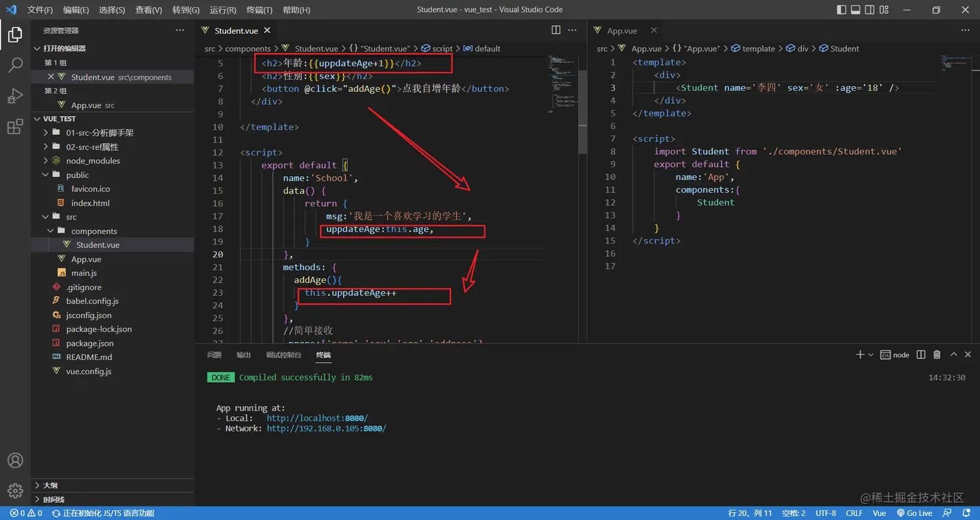980x520 pixels.
Task: Change language mode via Vue status item
Action: coord(879,513)
